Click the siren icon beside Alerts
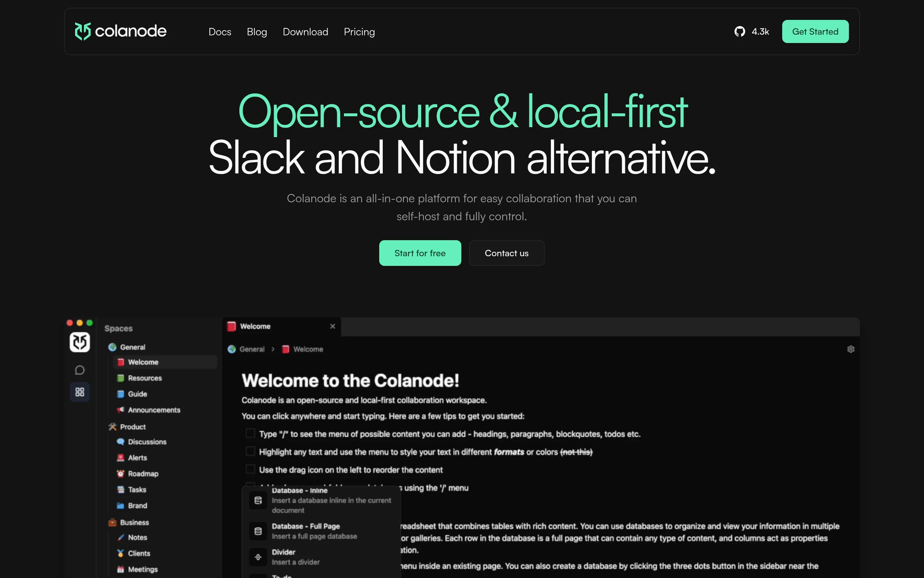The width and height of the screenshot is (924, 578). [x=121, y=458]
